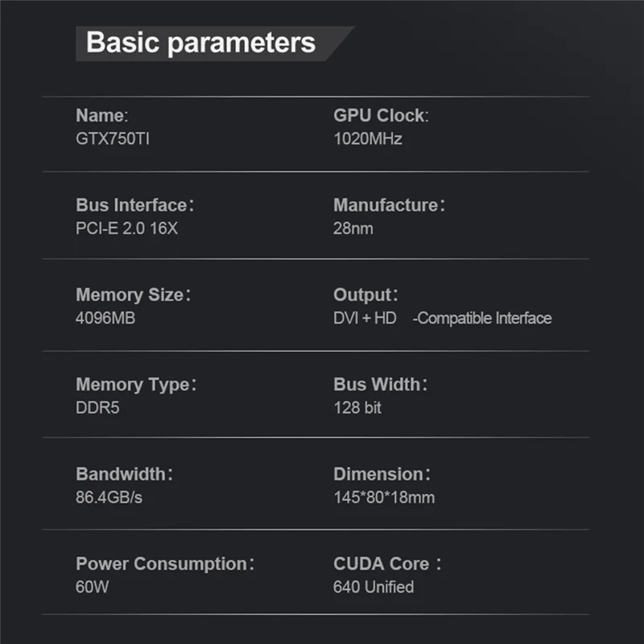This screenshot has width=644, height=644.
Task: Click the 640 Unified CUDA value
Action: click(374, 587)
